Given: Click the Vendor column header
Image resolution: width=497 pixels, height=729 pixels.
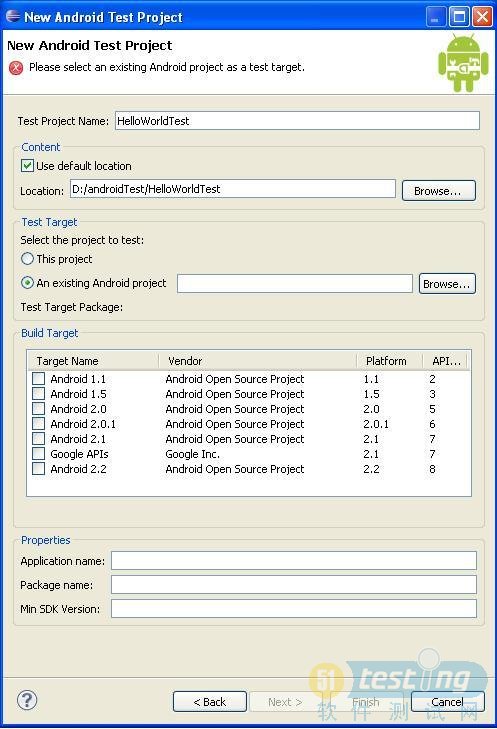Looking at the screenshot, I should (257, 361).
